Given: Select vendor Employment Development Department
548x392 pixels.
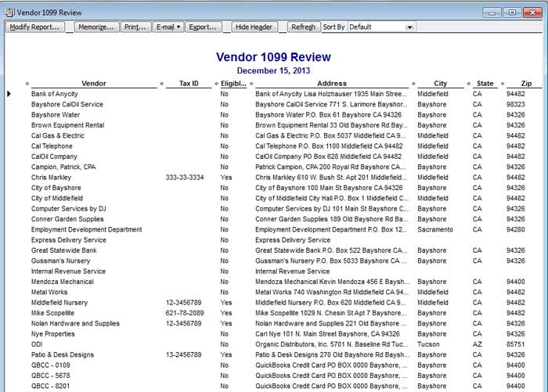Looking at the screenshot, I should (x=87, y=229).
